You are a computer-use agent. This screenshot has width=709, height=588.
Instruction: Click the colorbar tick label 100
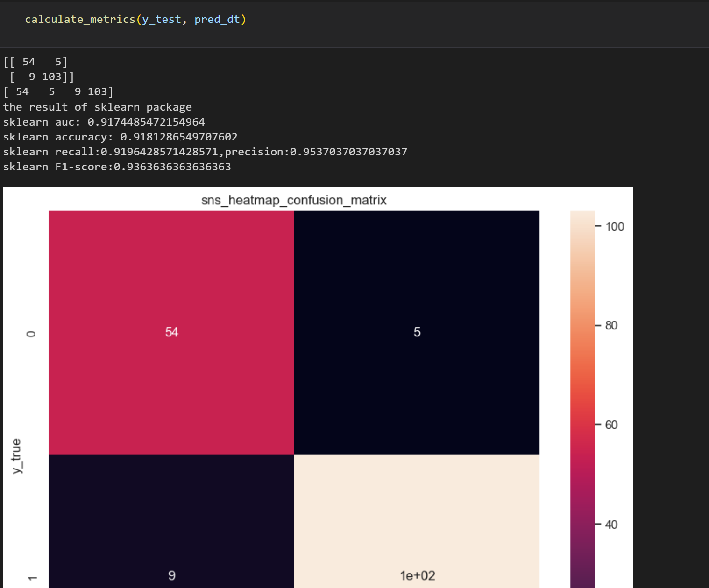coord(615,227)
